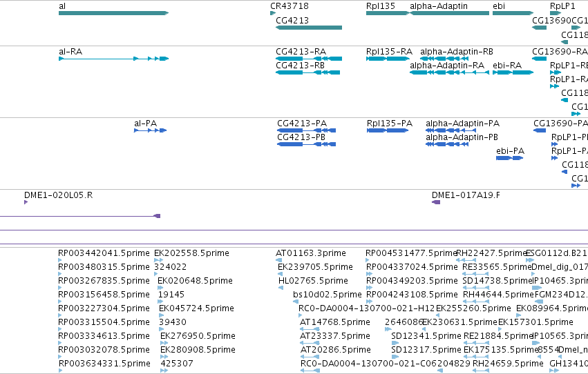The height and width of the screenshot is (374, 588).
Task: Click the ebi-PA protein feature
Action: point(510,158)
